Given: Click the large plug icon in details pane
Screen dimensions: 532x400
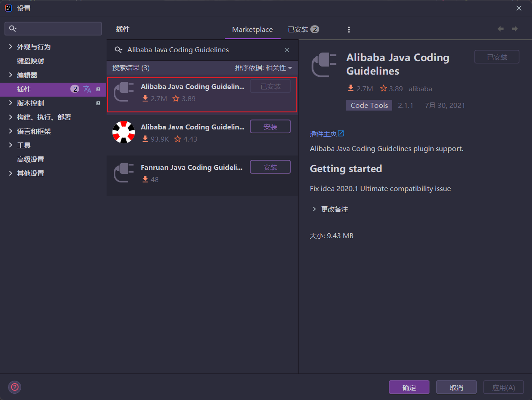Looking at the screenshot, I should pos(324,65).
